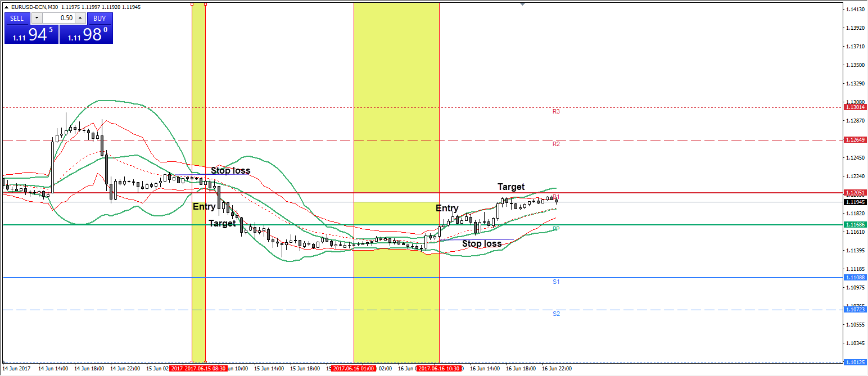The image size is (868, 376).
Task: Select the red 1.12051 price label
Action: coord(855,192)
